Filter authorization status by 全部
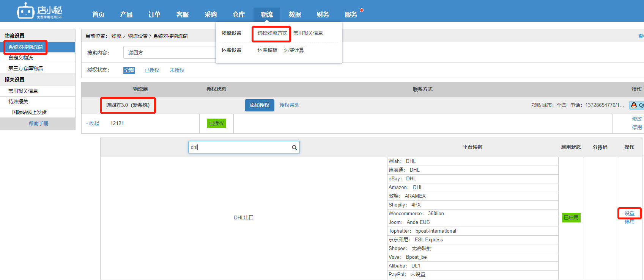 click(x=129, y=70)
